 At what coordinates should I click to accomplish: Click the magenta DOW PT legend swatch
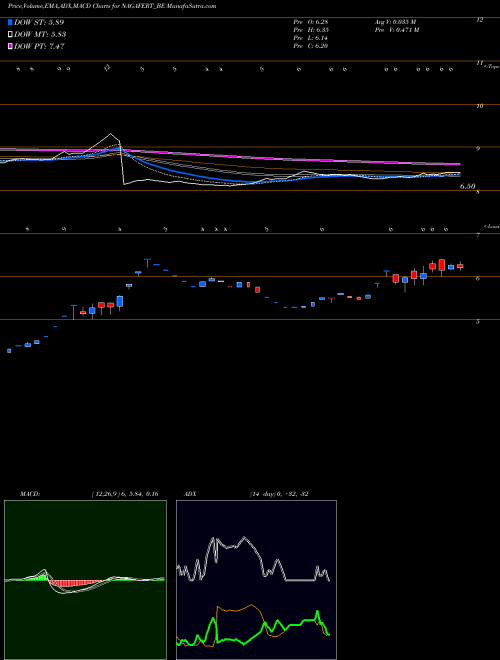pyautogui.click(x=10, y=46)
